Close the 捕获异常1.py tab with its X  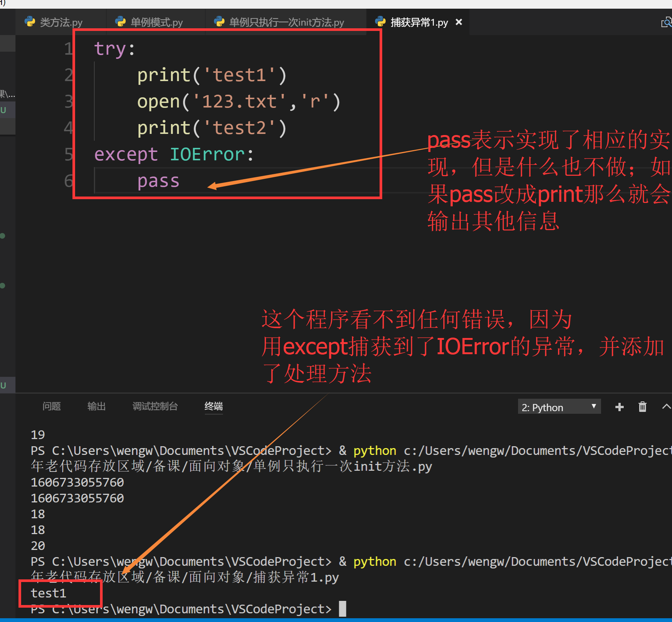coord(458,22)
